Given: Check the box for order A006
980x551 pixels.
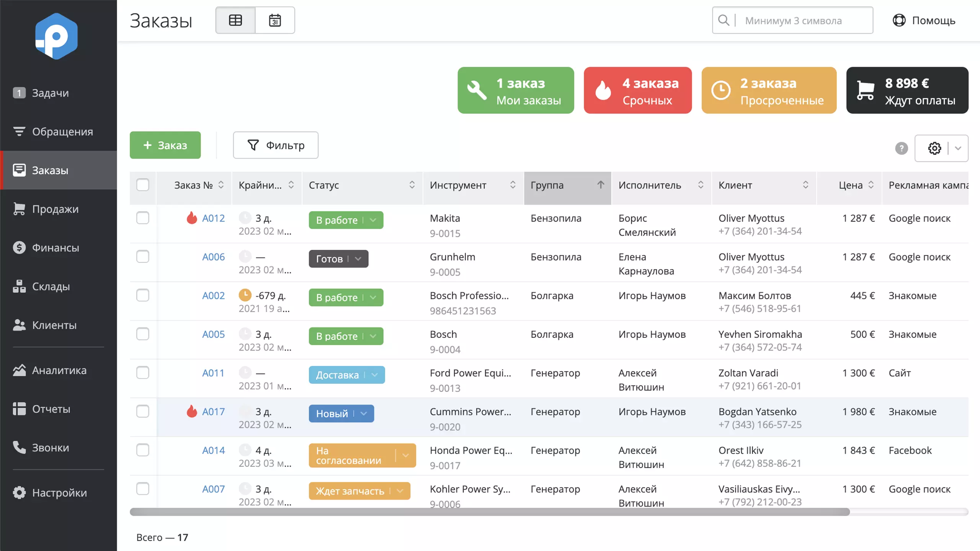Looking at the screenshot, I should 142,256.
